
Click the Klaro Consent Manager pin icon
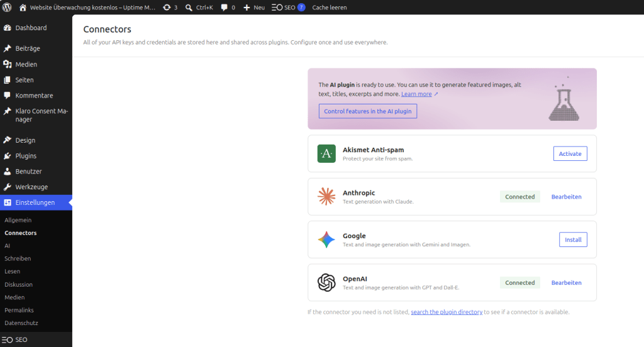click(7, 111)
